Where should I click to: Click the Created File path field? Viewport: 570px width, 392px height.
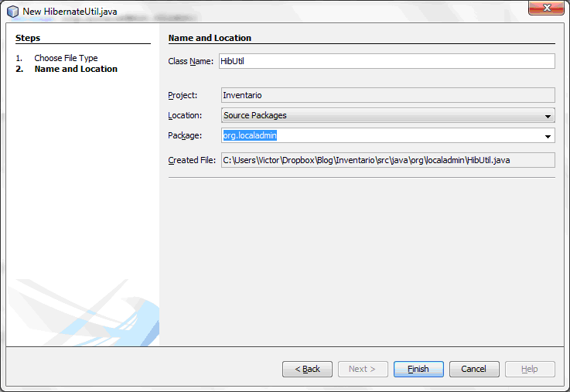point(388,160)
